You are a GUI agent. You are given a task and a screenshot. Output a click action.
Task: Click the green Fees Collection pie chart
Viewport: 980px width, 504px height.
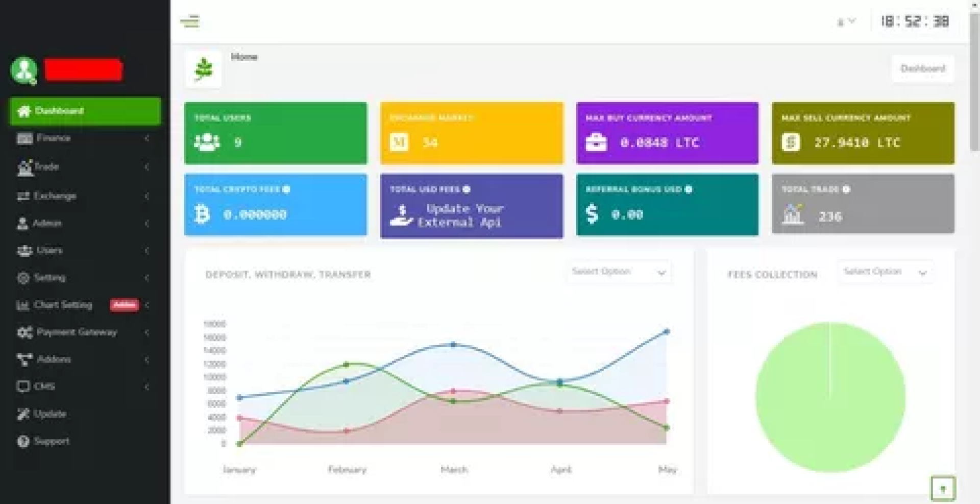[x=830, y=397]
